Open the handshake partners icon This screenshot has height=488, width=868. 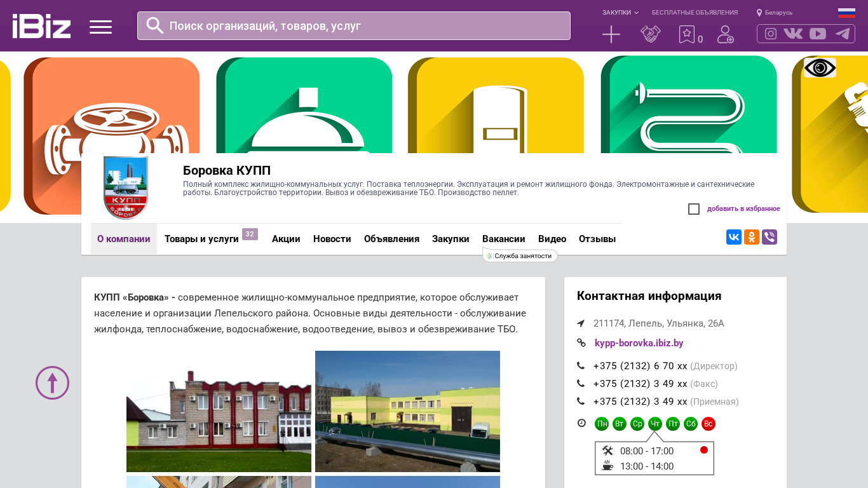(650, 34)
